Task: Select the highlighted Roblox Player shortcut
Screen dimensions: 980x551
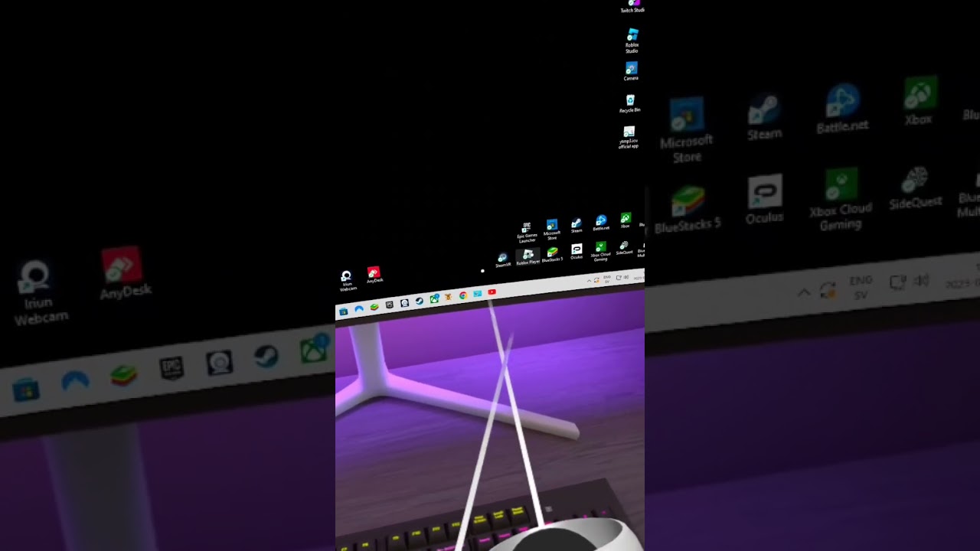Action: coord(528,257)
